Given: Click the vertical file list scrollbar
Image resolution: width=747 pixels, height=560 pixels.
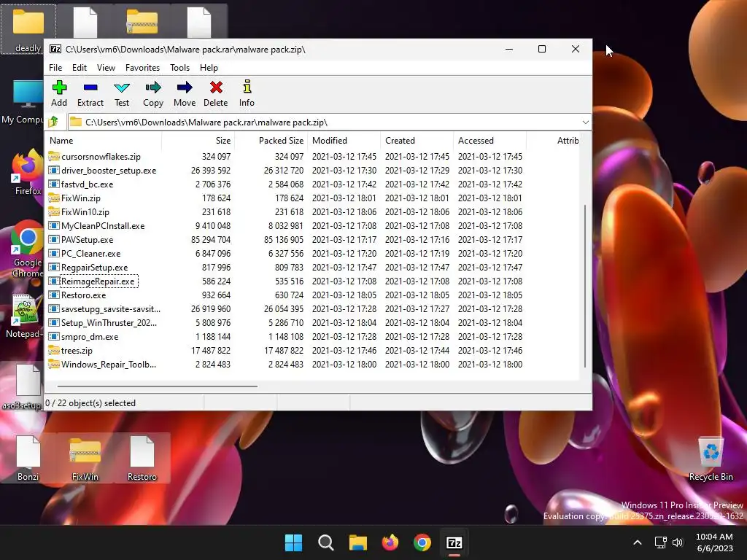Looking at the screenshot, I should click(584, 286).
